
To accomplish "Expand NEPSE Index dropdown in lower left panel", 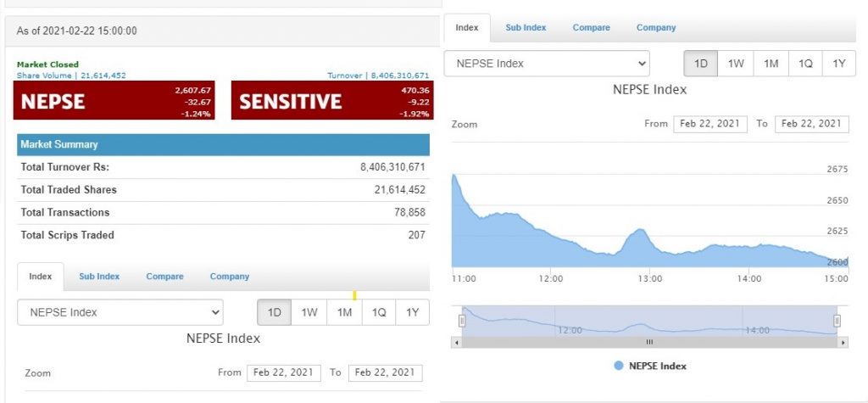I will click(x=120, y=313).
